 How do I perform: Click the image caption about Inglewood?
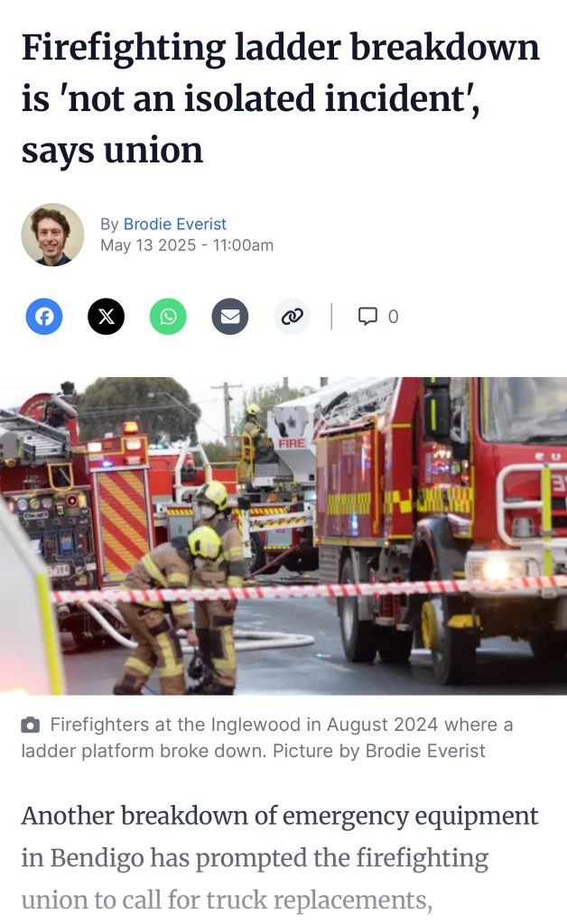tap(267, 737)
